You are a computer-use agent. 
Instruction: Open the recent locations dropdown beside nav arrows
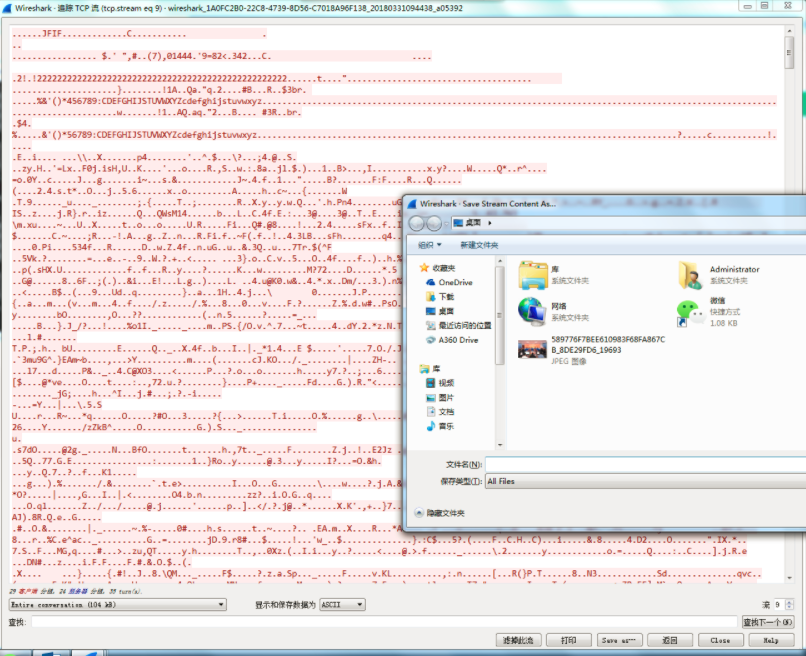coord(447,223)
